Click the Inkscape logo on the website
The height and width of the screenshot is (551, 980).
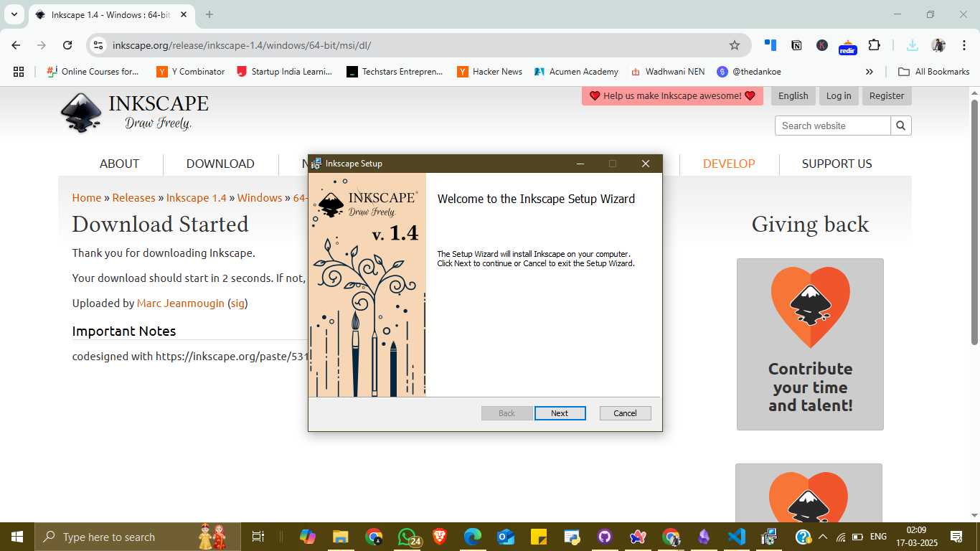[135, 113]
